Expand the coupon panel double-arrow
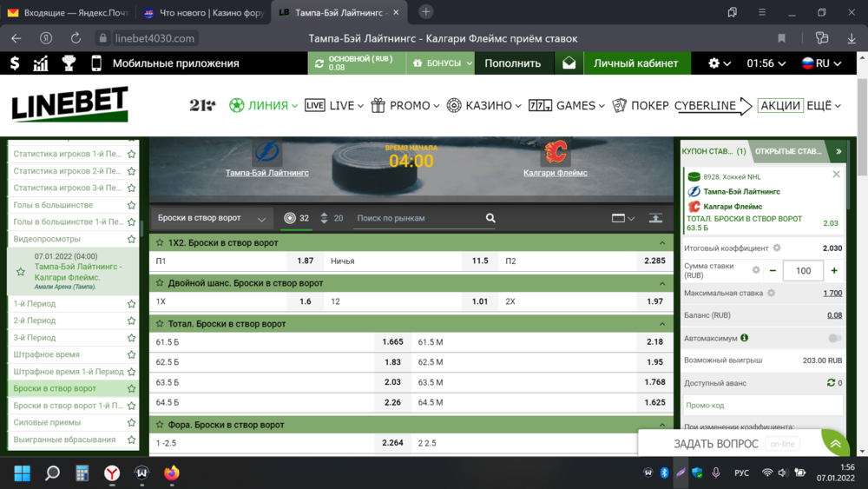868x489 pixels. coord(838,151)
